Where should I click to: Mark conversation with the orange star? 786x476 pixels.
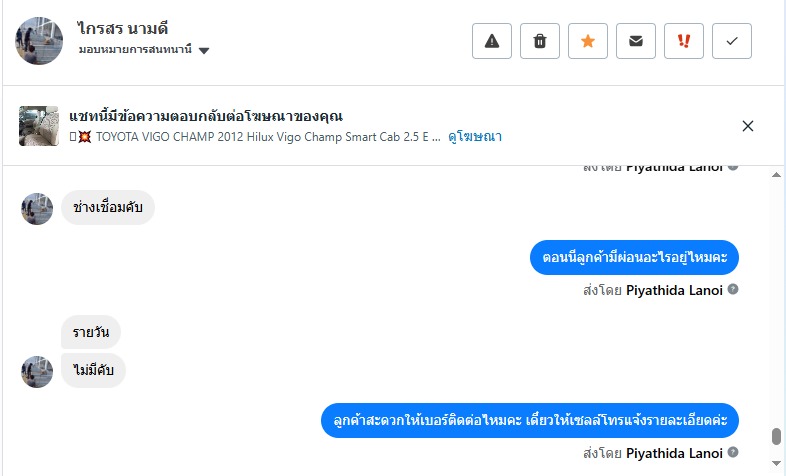pos(588,41)
